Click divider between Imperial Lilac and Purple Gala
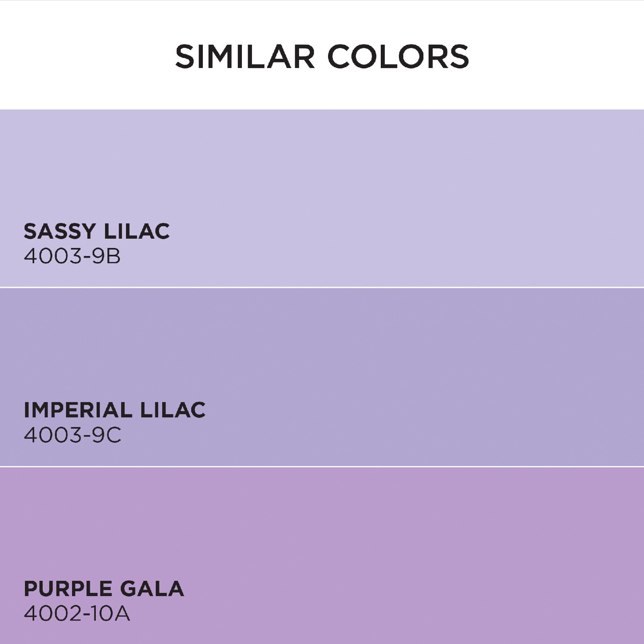Image resolution: width=644 pixels, height=644 pixels. (322, 466)
